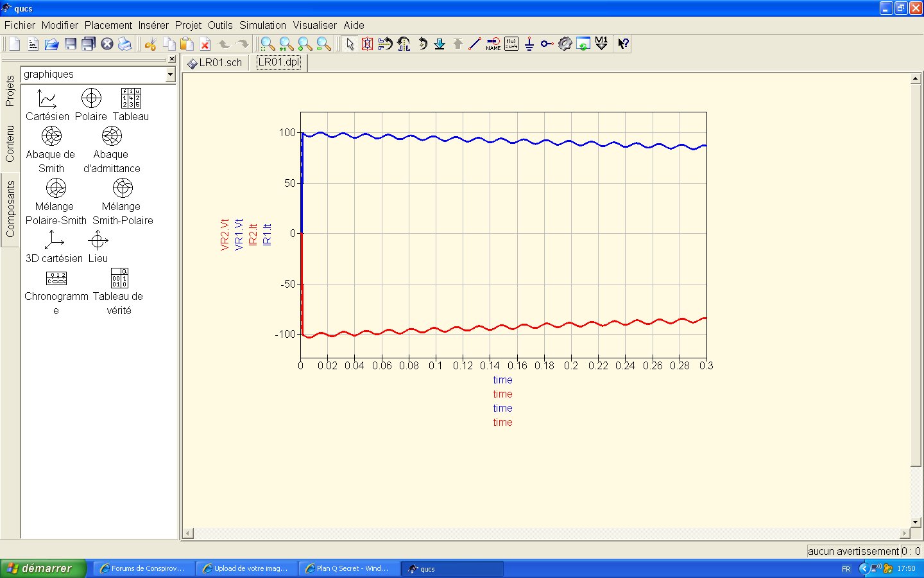
Task: Rotate selected component icon
Action: [422, 44]
